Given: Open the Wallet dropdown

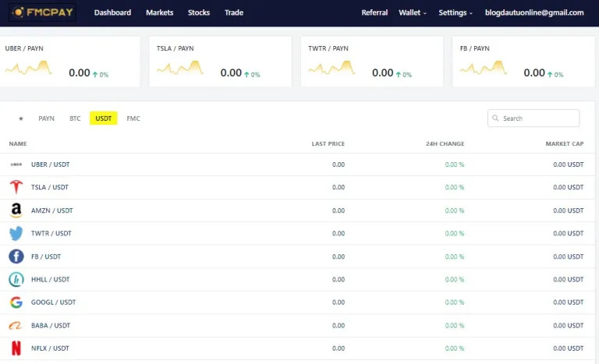Looking at the screenshot, I should [413, 12].
